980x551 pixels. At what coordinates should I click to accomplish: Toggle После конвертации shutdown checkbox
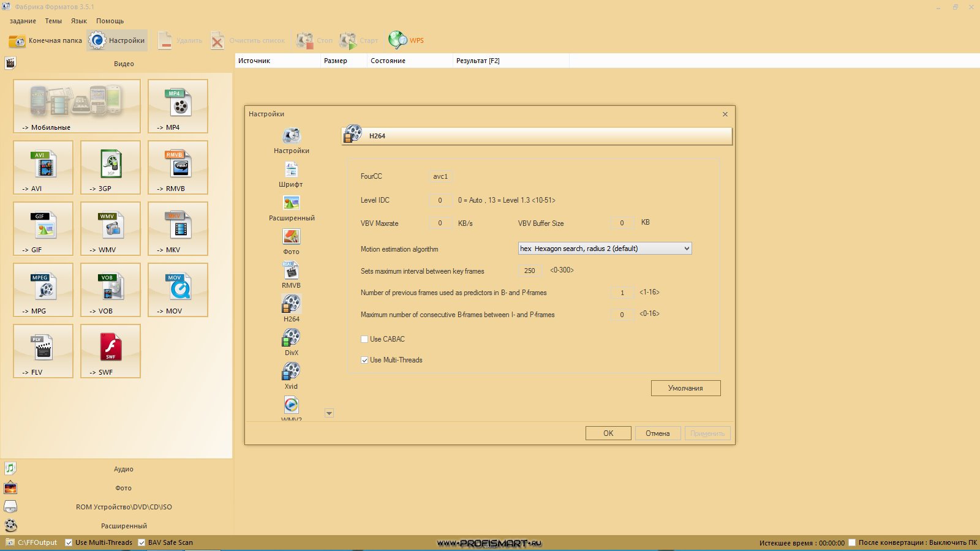pyautogui.click(x=852, y=542)
